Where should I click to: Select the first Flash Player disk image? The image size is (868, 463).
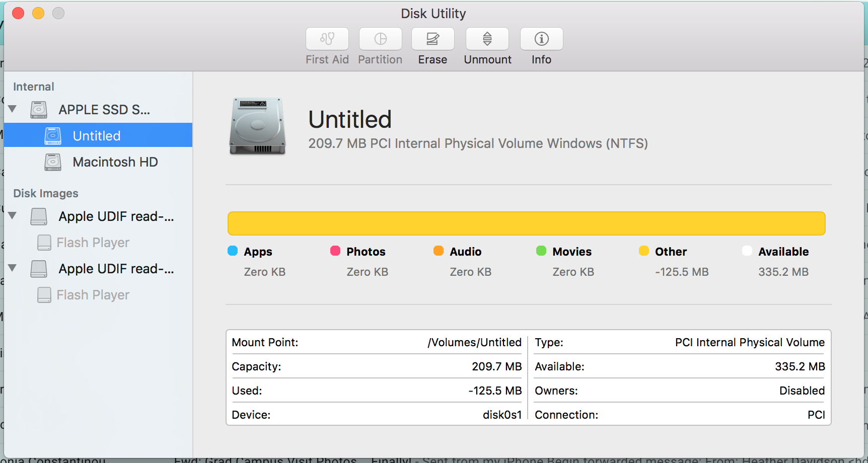coord(93,243)
